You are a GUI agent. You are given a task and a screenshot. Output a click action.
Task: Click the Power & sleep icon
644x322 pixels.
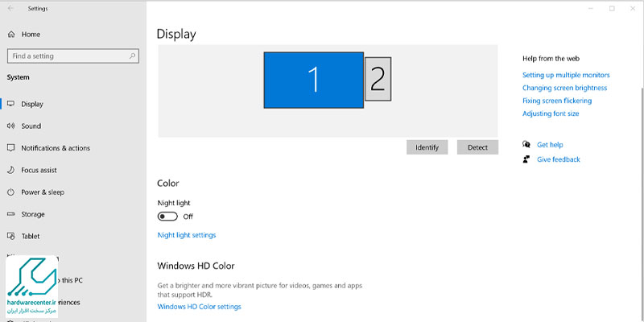pos(11,192)
